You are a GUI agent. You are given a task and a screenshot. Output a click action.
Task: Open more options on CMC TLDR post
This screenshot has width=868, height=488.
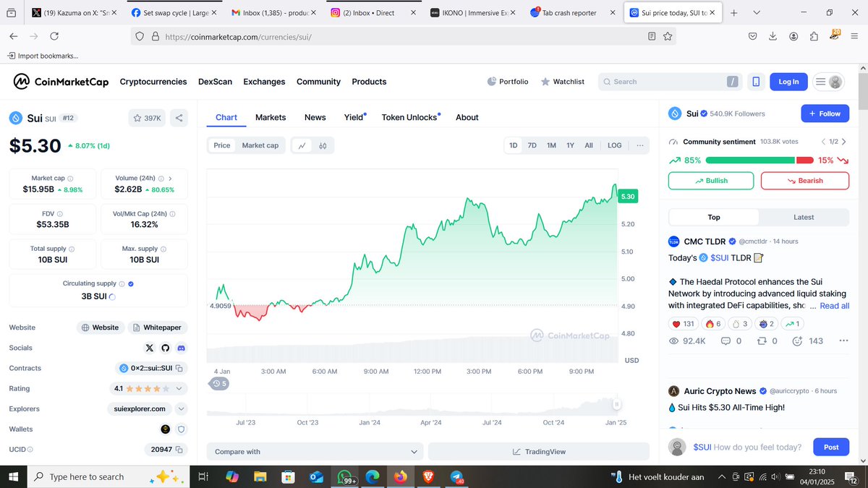coord(843,341)
